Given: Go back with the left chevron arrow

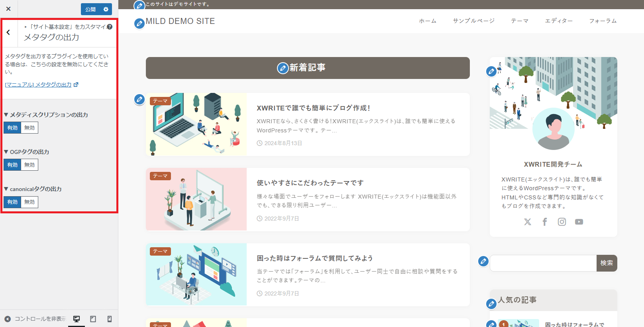Looking at the screenshot, I should (x=8, y=32).
